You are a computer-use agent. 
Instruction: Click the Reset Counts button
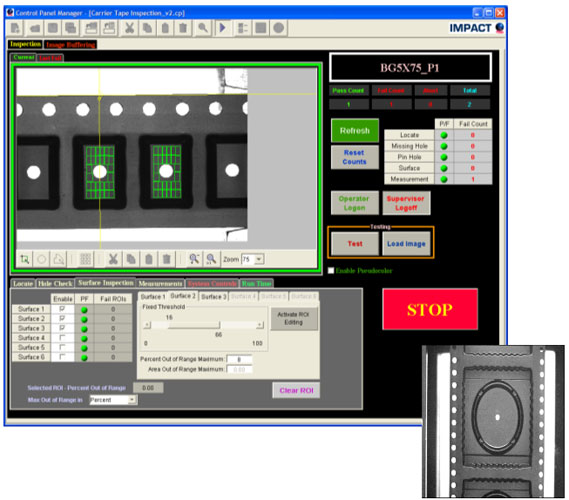click(355, 157)
